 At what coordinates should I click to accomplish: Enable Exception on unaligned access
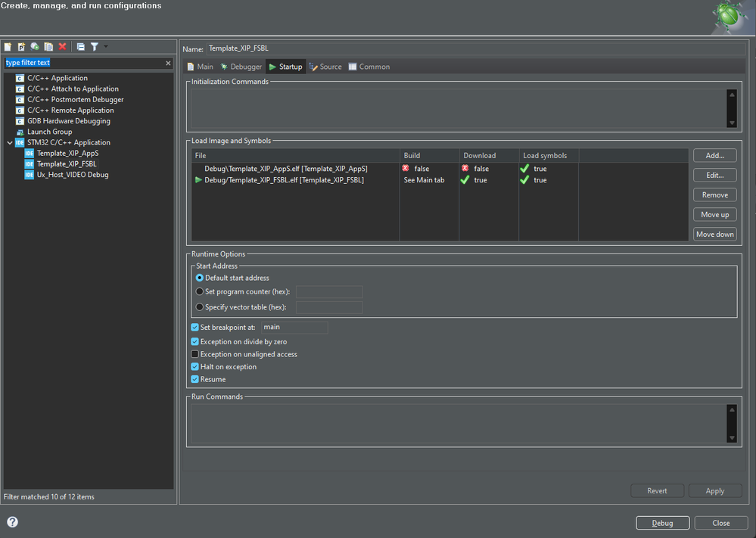coord(195,354)
